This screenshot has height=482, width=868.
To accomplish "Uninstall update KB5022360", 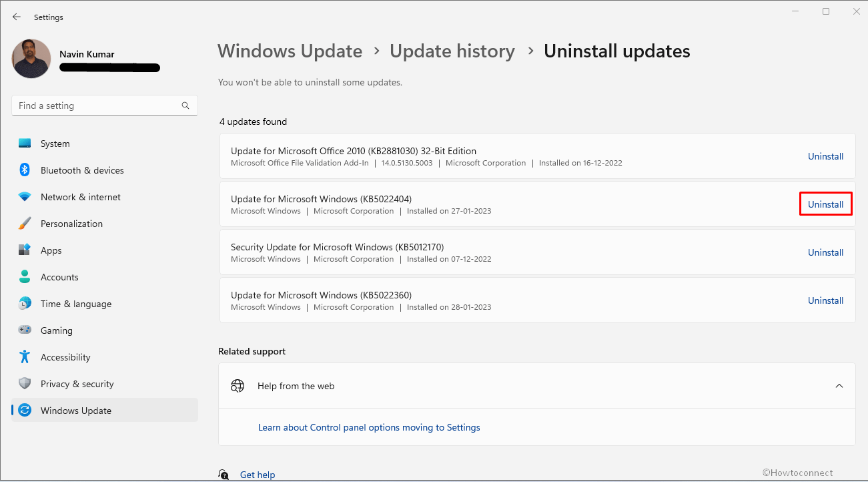I will 825,300.
